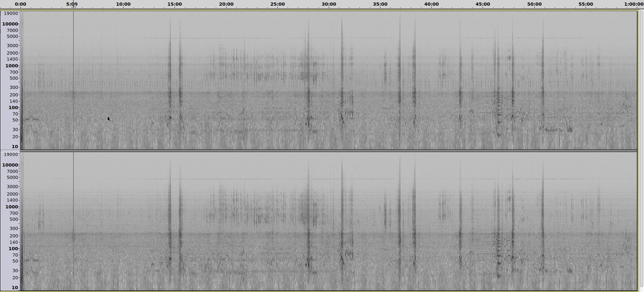Click the 100 Hz label on upper frequency scale
This screenshot has height=292, width=644.
pos(13,107)
